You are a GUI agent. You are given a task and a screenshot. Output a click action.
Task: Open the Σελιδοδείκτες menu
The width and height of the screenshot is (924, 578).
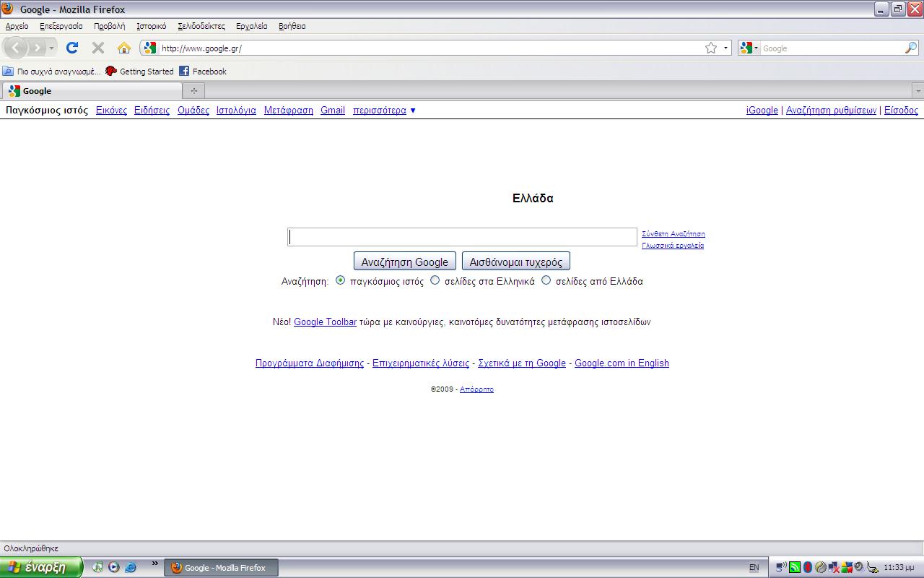point(201,26)
